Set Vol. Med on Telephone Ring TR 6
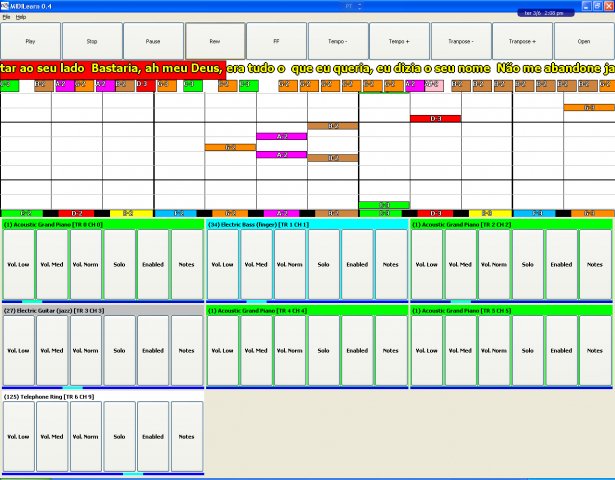This screenshot has width=615, height=480. pos(52,436)
